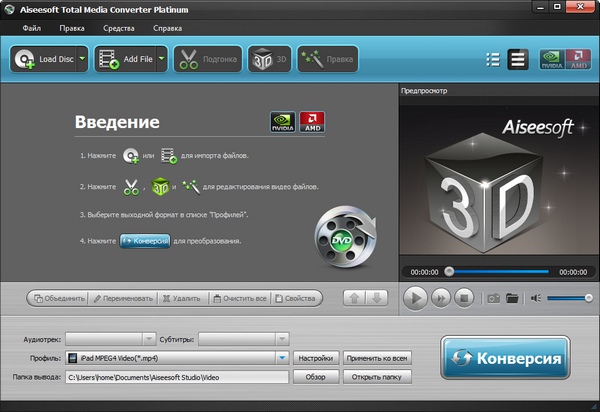This screenshot has width=600, height=412.
Task: Click the Применить ко всем button
Action: pos(377,358)
